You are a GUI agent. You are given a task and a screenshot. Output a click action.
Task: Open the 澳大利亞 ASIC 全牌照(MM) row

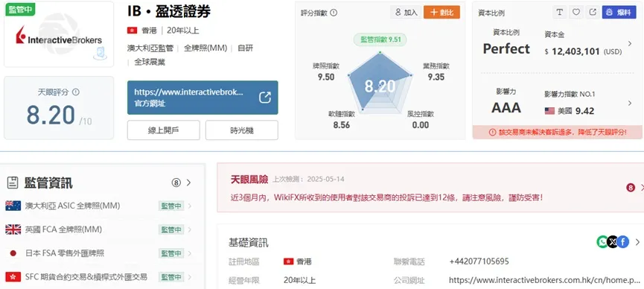tap(99, 206)
